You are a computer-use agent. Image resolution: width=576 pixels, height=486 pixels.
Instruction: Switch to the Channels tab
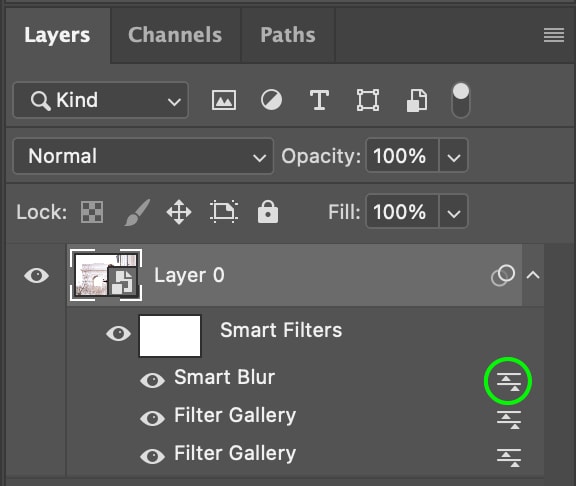tap(175, 35)
